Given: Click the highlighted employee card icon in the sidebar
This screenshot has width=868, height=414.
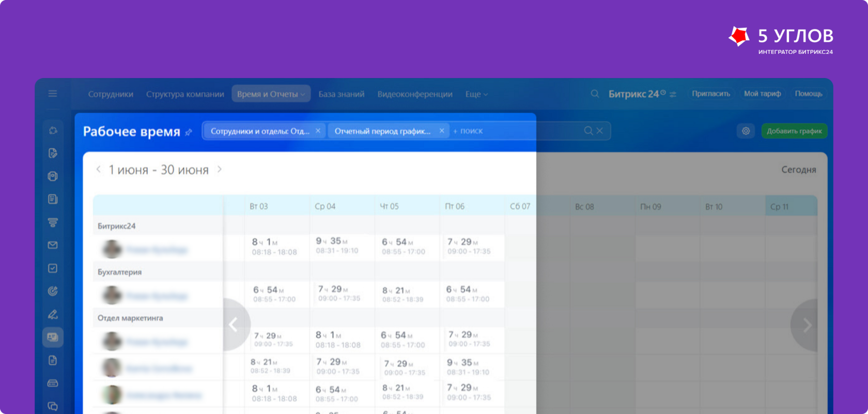Looking at the screenshot, I should [x=53, y=337].
